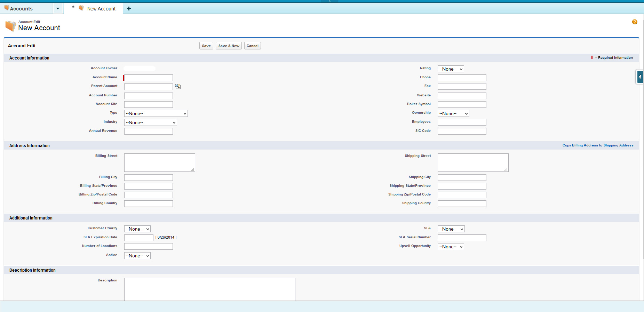Focus the Account Name input field

[x=149, y=78]
